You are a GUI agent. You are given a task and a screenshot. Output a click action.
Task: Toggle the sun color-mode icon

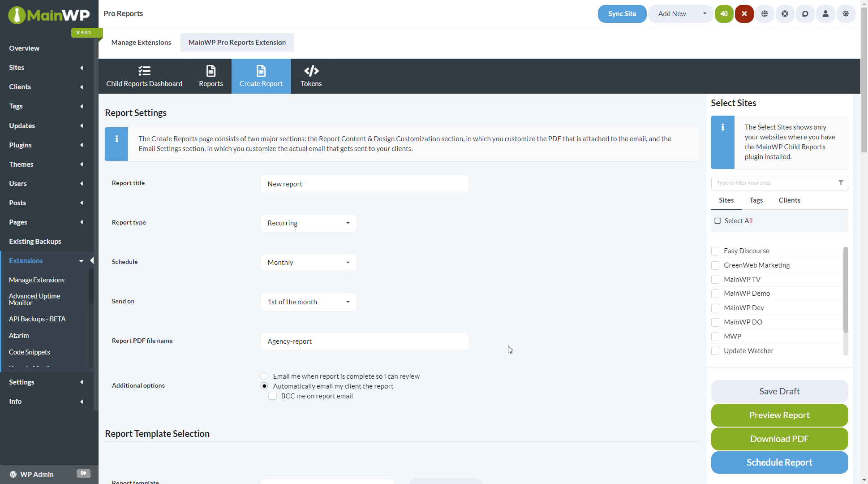(x=846, y=14)
